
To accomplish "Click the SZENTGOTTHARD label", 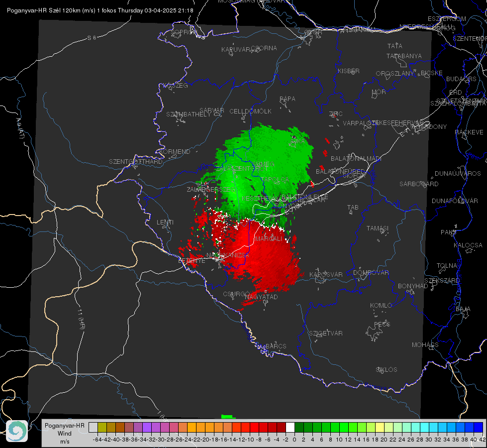I will (x=136, y=161).
